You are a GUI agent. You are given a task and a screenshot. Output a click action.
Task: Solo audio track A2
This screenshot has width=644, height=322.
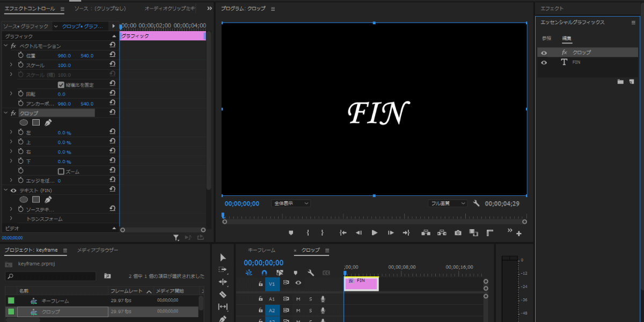[x=310, y=310]
